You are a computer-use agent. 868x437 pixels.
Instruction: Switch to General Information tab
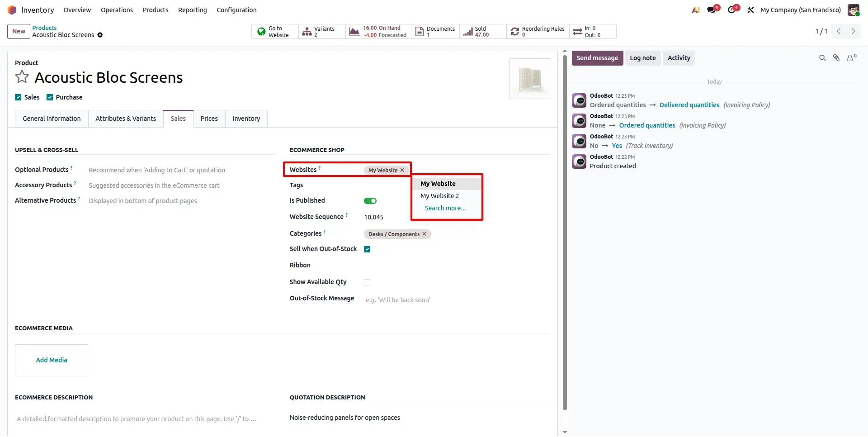(x=52, y=119)
